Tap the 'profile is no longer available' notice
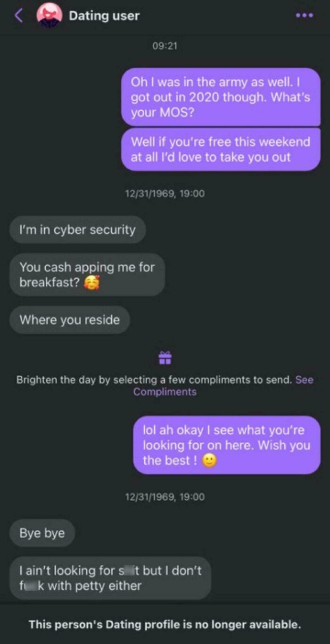The width and height of the screenshot is (330, 644). click(x=165, y=625)
